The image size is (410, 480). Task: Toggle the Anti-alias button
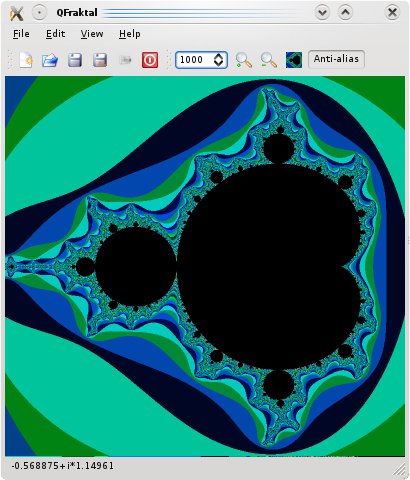tap(336, 59)
